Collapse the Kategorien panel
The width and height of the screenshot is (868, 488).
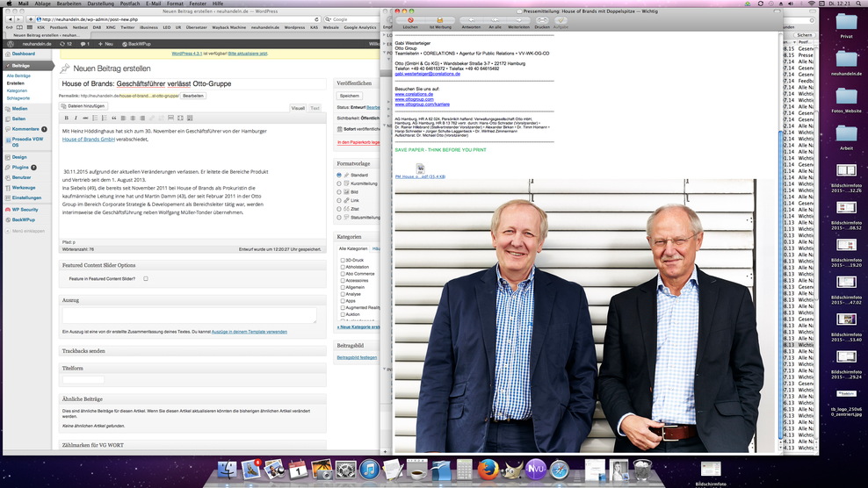[x=358, y=237]
